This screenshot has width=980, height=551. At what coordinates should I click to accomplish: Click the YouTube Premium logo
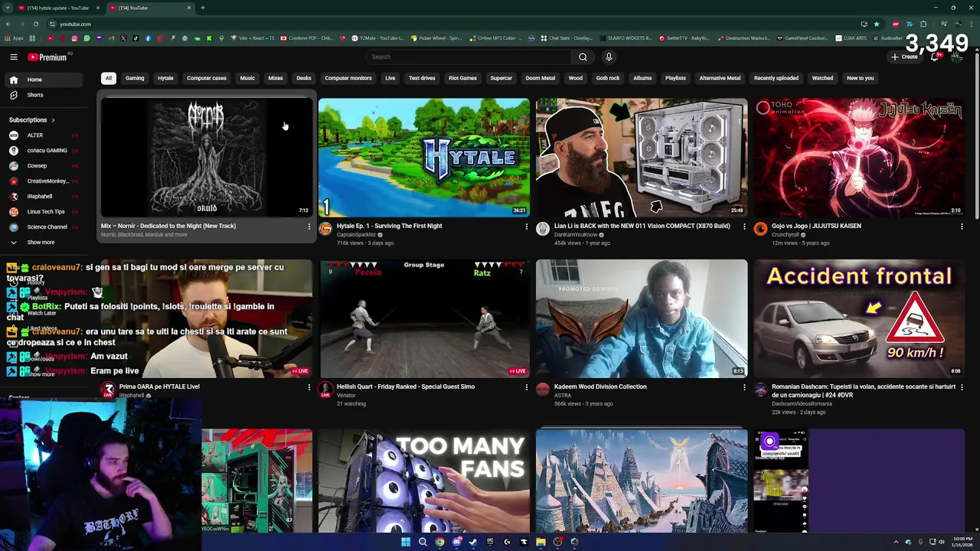click(47, 57)
